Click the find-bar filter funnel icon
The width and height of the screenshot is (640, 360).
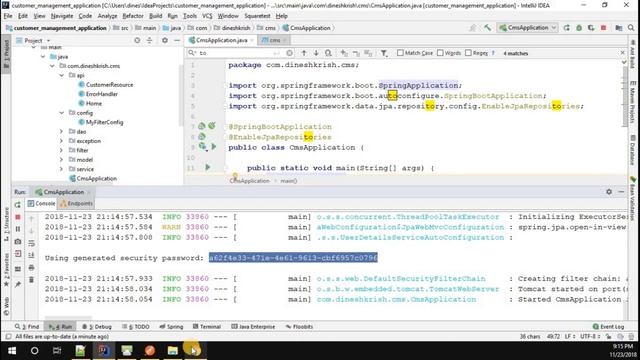click(384, 53)
